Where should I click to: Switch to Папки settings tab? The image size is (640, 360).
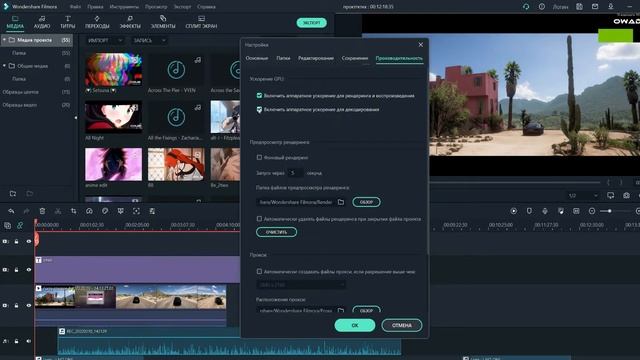(x=283, y=58)
